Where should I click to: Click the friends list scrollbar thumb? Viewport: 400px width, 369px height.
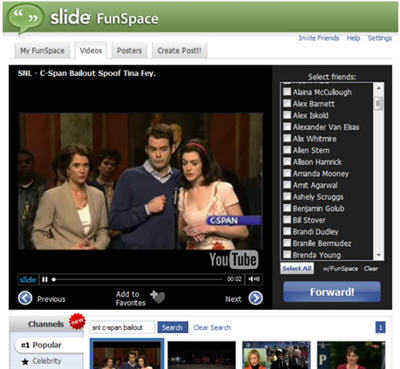coord(378,103)
